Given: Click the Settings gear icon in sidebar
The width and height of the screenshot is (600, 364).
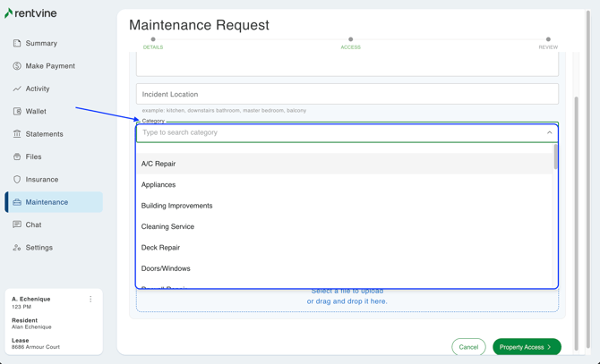Looking at the screenshot, I should [17, 248].
